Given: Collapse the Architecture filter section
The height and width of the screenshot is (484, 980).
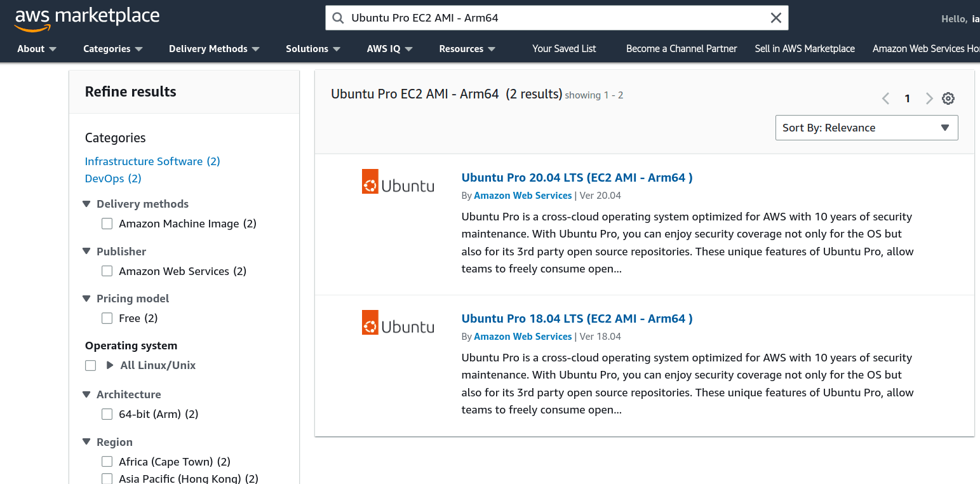Looking at the screenshot, I should [87, 394].
